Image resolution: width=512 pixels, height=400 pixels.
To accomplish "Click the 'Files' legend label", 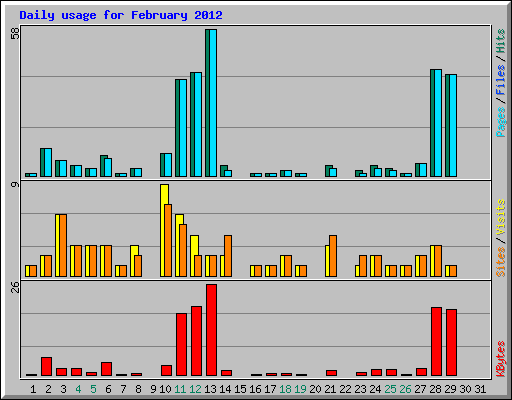I will point(501,80).
